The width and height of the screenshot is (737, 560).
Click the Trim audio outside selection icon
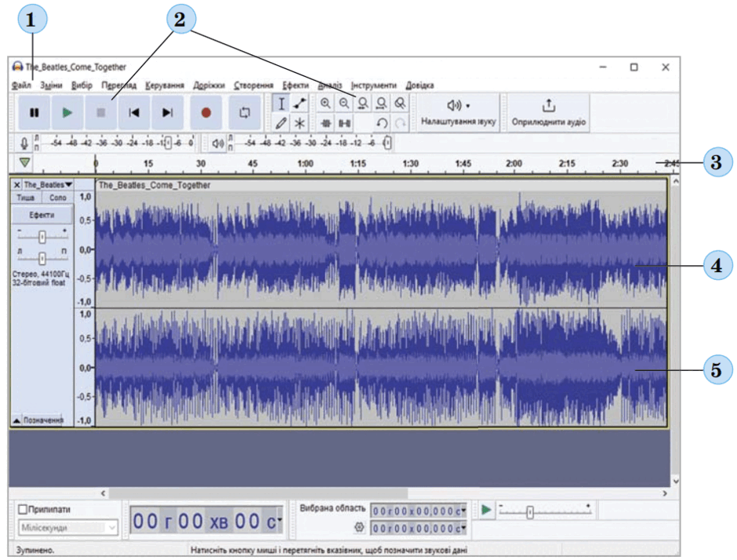coord(325,123)
